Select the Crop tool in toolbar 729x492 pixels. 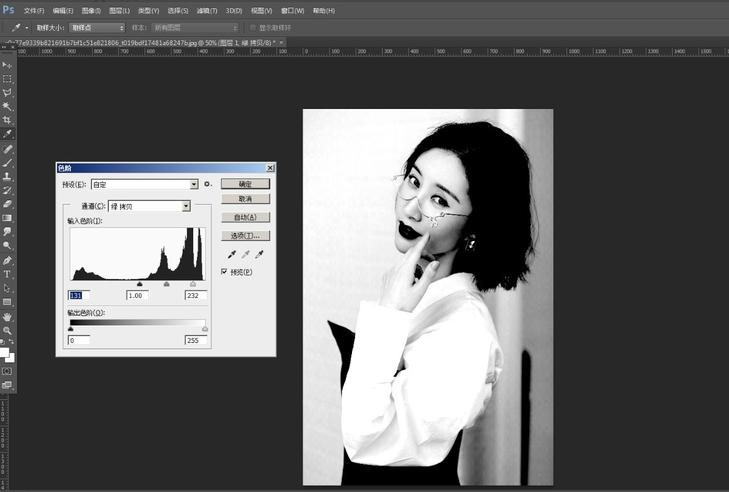[x=7, y=120]
